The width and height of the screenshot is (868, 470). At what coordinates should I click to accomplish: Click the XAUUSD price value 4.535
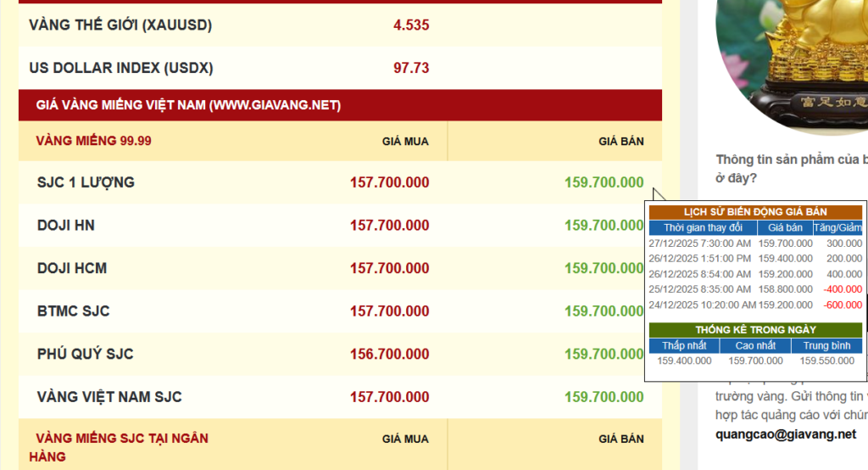tap(411, 25)
